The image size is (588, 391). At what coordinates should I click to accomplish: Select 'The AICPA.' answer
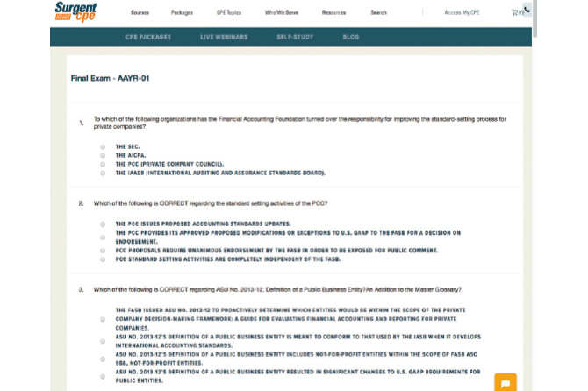point(103,155)
